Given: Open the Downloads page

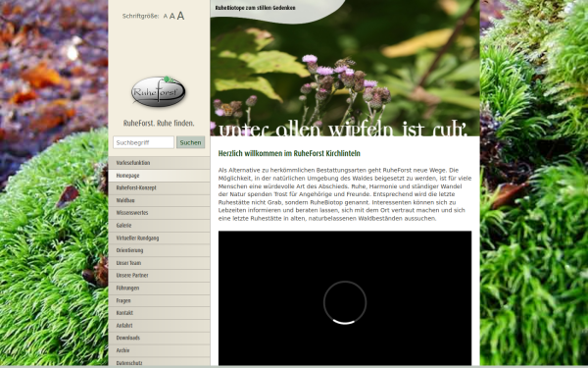Looking at the screenshot, I should [159, 338].
